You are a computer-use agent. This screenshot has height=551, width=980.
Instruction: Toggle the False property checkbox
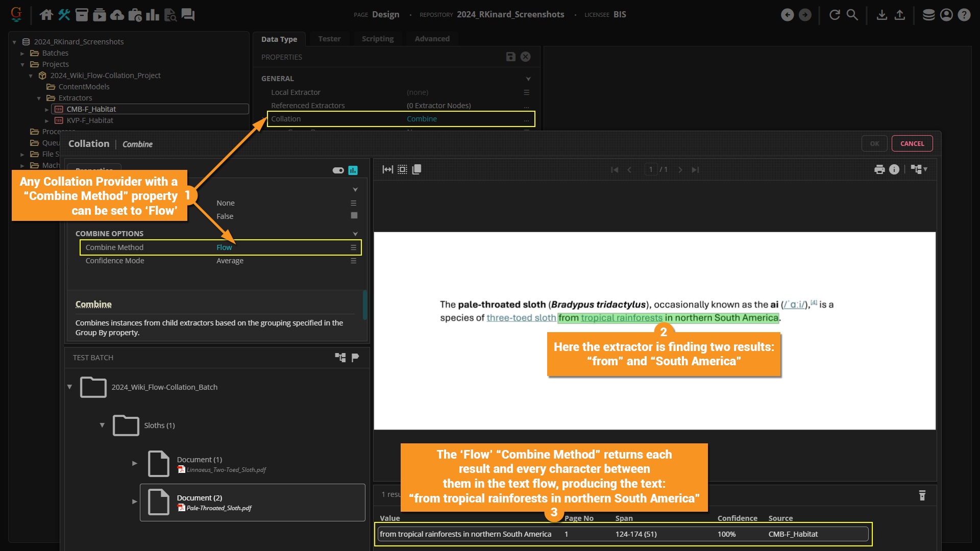pos(354,216)
